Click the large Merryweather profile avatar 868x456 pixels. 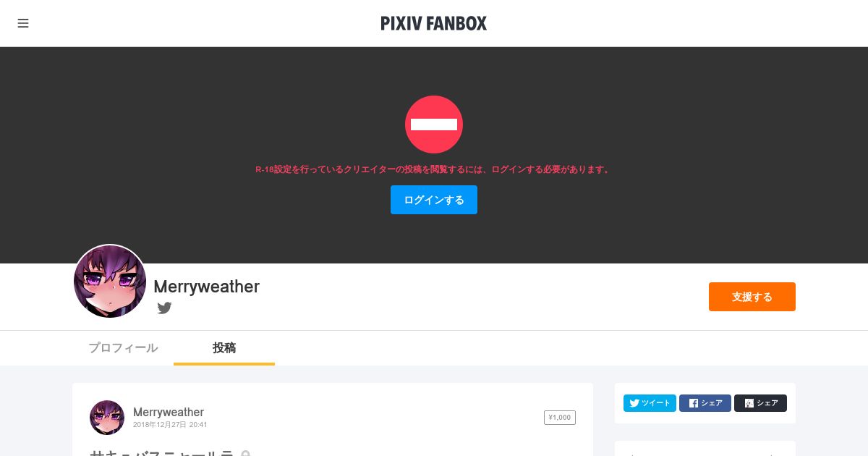[x=110, y=281]
